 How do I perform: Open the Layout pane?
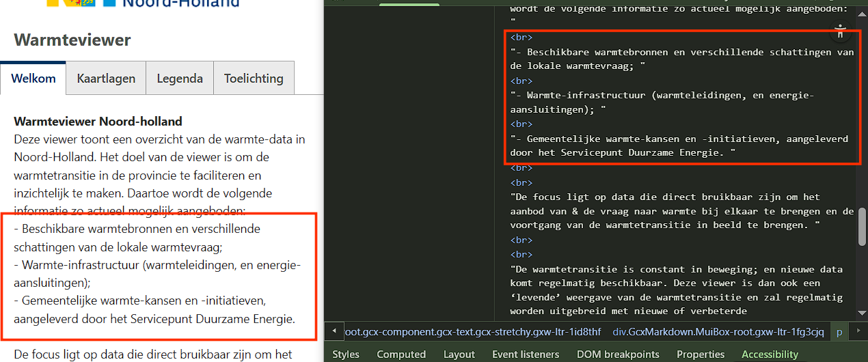click(x=459, y=354)
